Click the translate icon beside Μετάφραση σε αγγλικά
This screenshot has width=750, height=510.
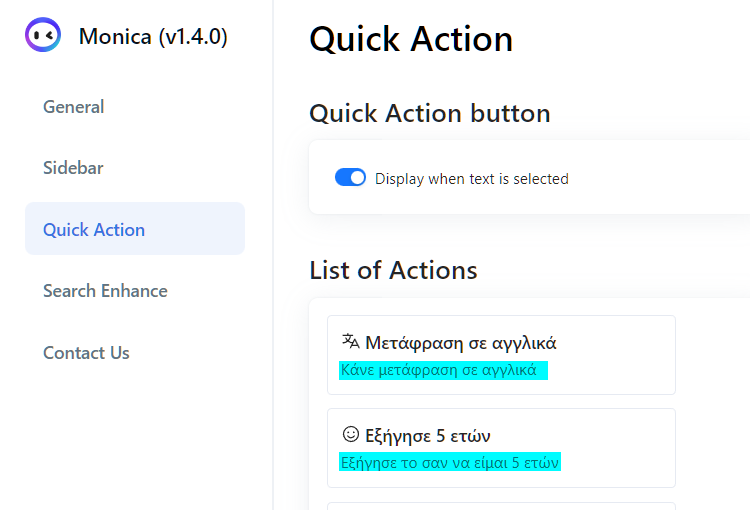click(351, 341)
